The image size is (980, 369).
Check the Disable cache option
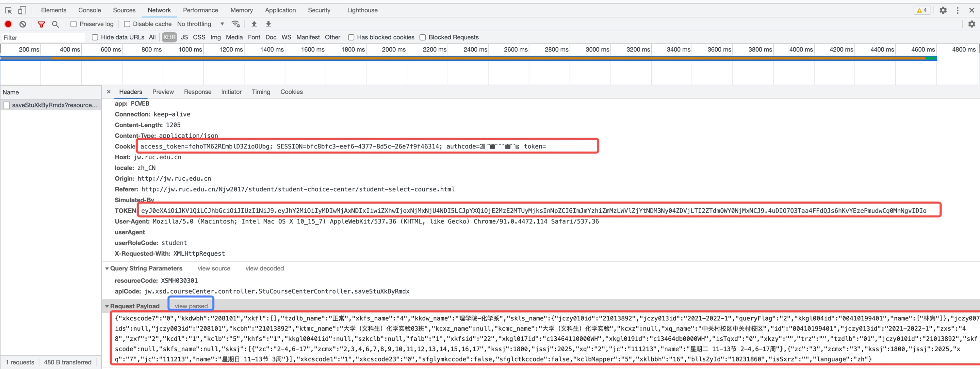(x=127, y=24)
